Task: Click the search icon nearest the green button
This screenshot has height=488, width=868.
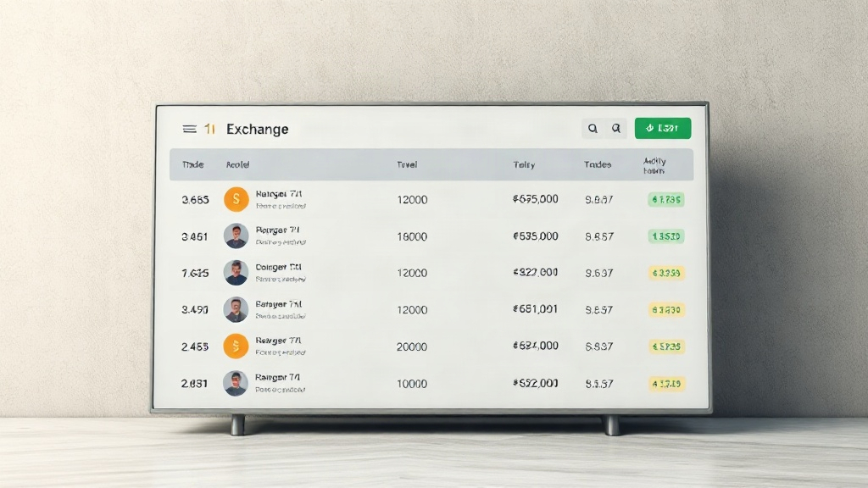Action: tap(615, 129)
